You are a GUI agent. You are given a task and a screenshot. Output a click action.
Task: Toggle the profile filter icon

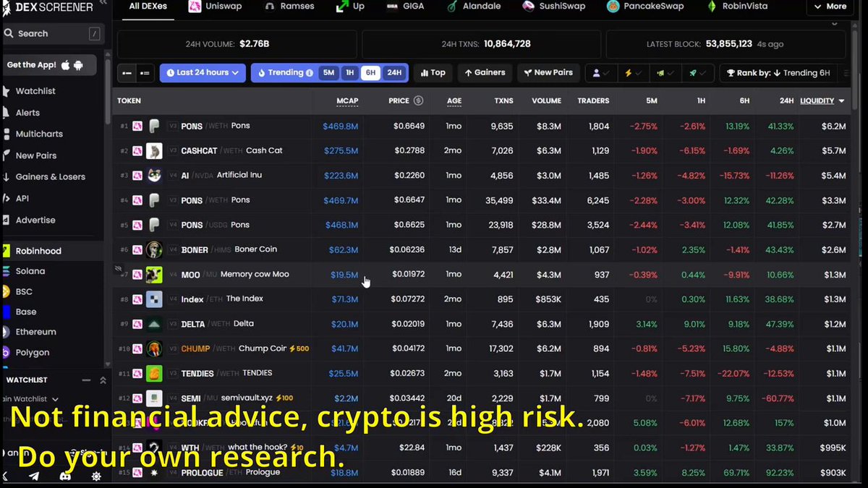[601, 73]
